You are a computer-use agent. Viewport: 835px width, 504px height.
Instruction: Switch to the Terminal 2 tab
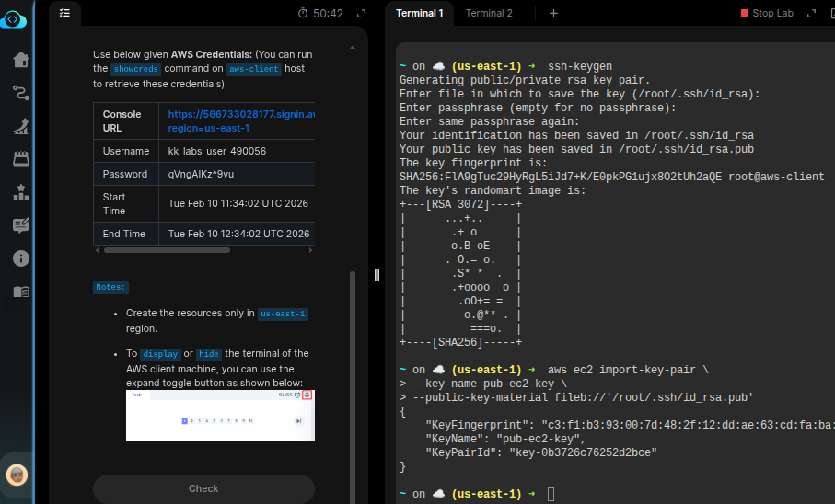click(489, 13)
